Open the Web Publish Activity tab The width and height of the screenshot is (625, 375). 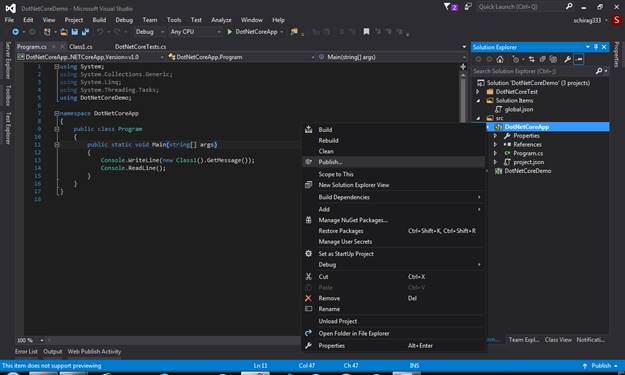pos(94,351)
